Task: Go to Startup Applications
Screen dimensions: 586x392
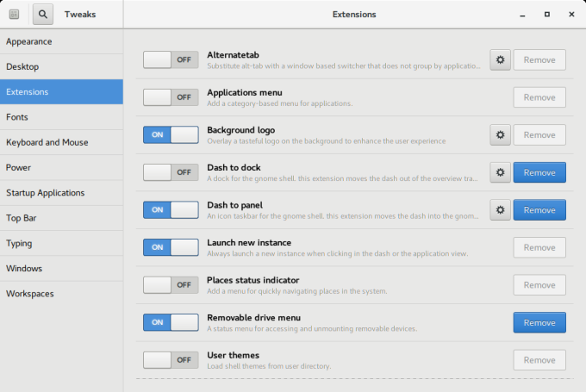Action: (62, 193)
